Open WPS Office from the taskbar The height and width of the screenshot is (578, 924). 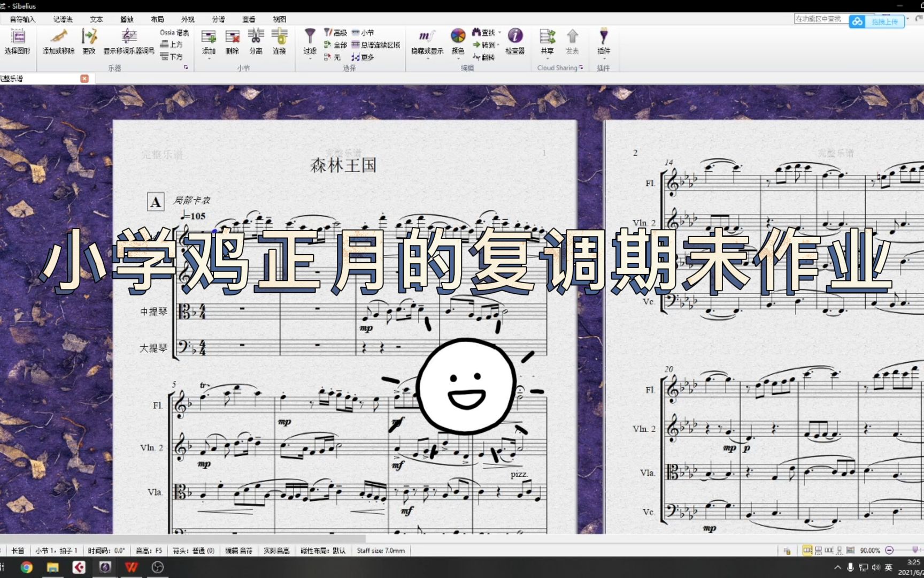[x=132, y=567]
